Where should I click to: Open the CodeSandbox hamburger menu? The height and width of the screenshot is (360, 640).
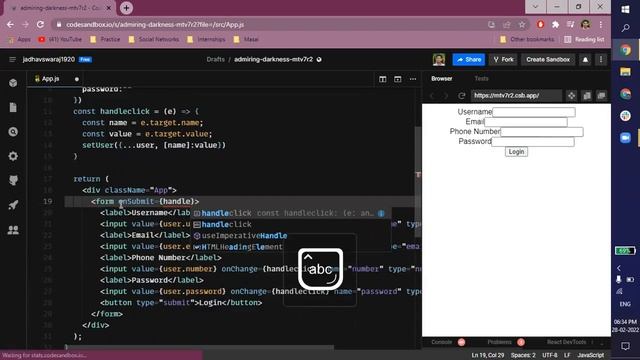point(12,60)
